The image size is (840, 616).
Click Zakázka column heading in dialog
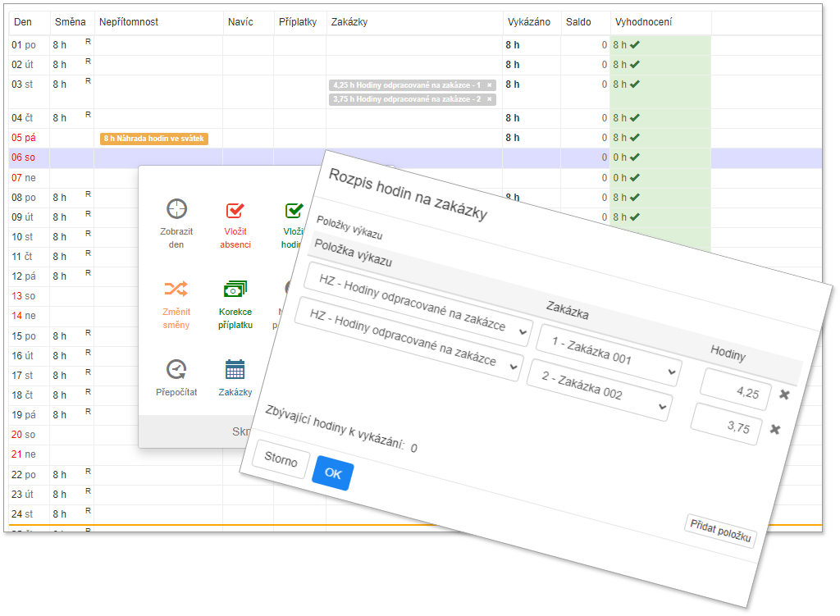[x=568, y=310]
